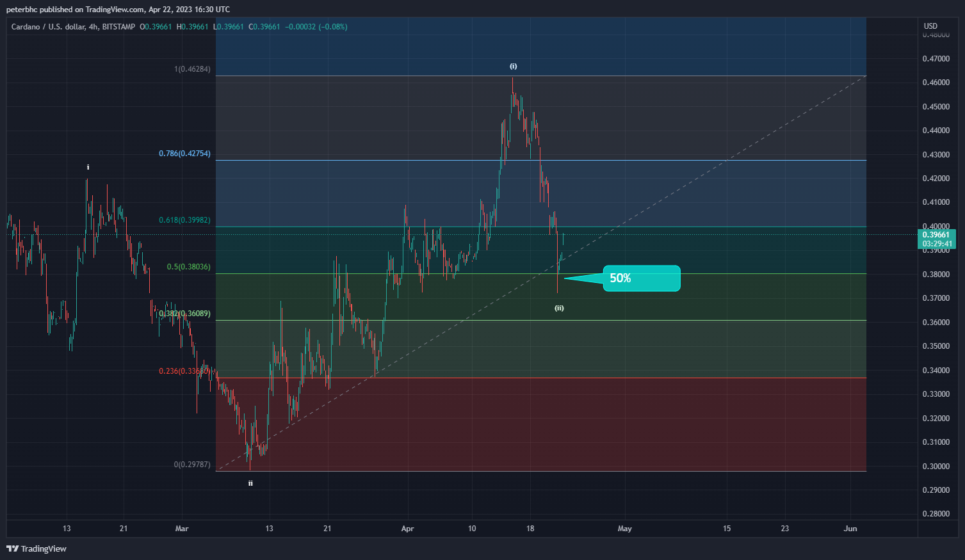Click Apr on the time axis
This screenshot has height=560, width=965.
[x=407, y=529]
